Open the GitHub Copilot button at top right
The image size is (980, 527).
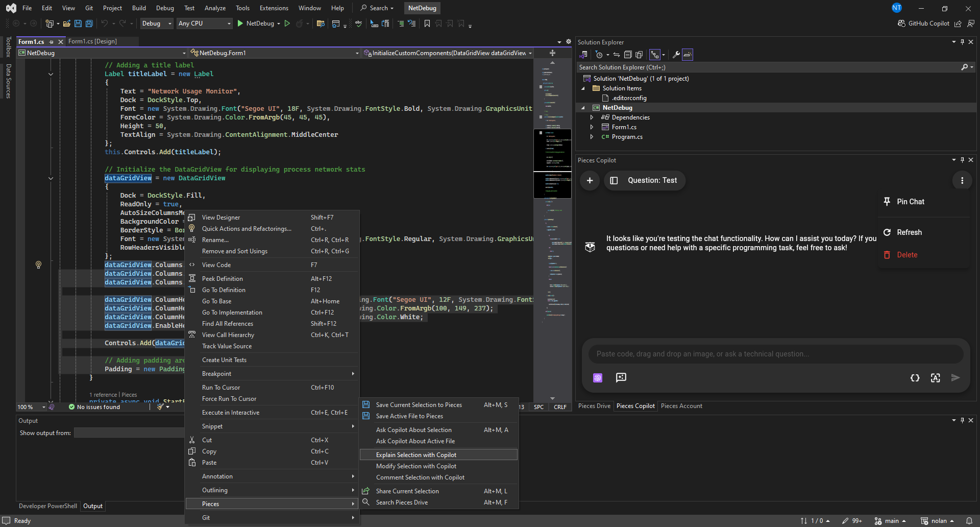pos(924,23)
